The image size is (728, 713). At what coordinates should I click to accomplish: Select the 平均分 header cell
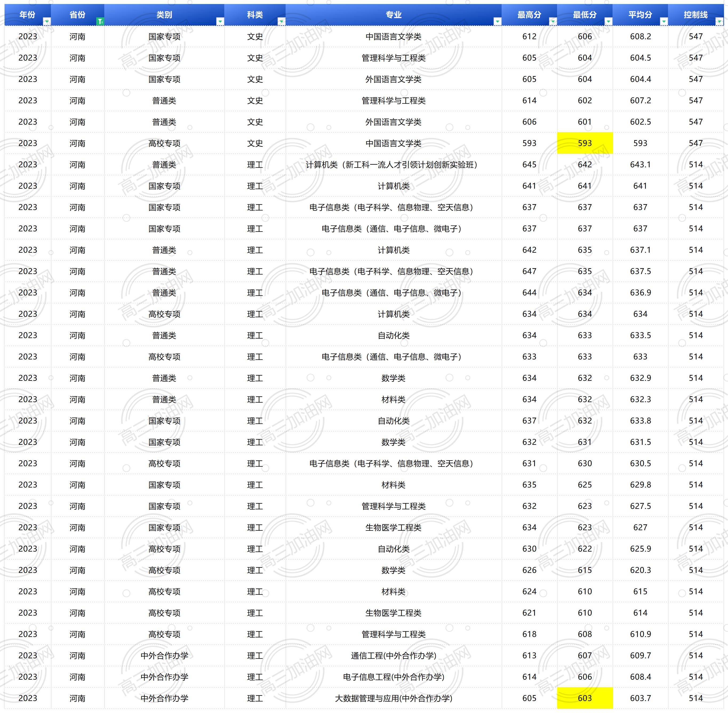640,15
